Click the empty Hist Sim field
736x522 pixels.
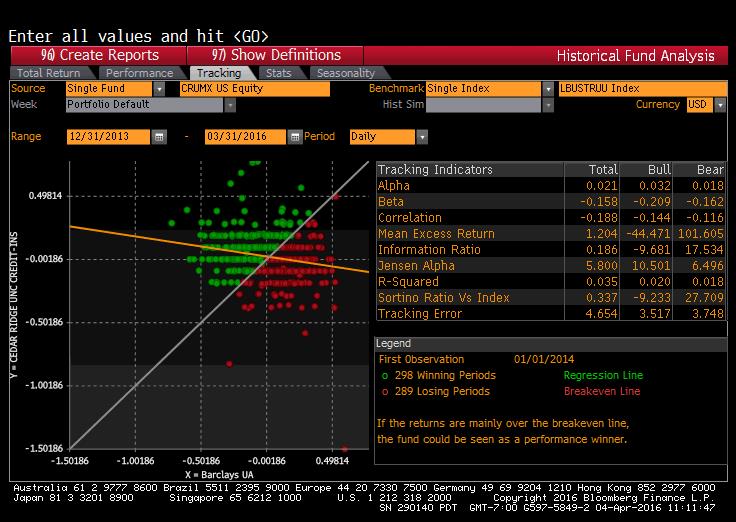click(x=483, y=105)
